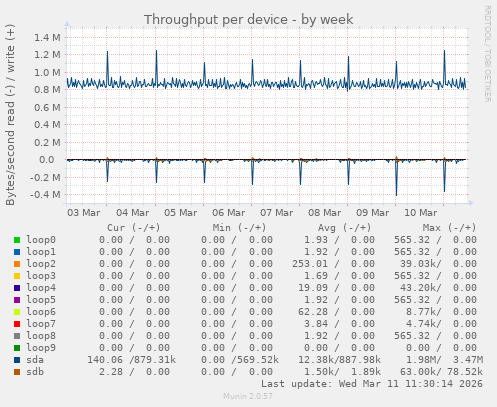The image size is (497, 407).
Task: Click the '0.8 M' y-axis label
Action: tap(47, 90)
